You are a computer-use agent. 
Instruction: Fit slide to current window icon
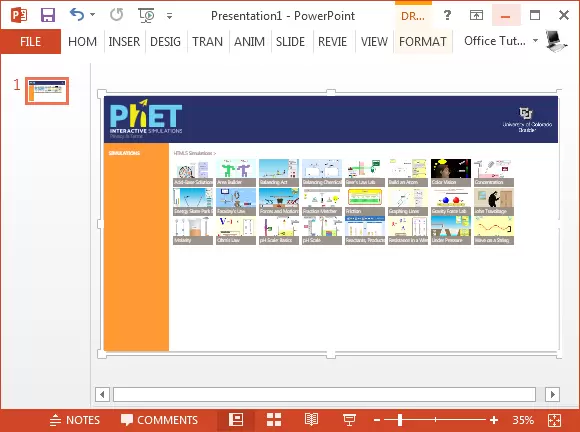coord(554,420)
